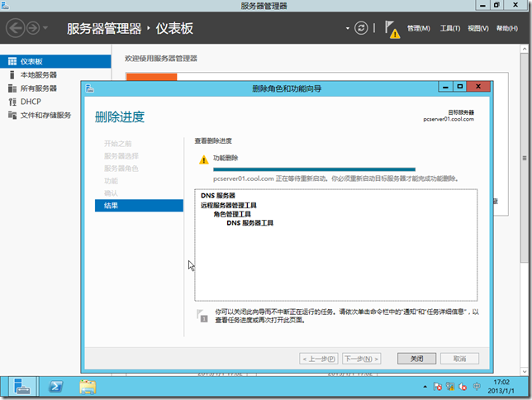Screen dimensions: 532x400
Task: Click the refresh icon in Server Manager header
Action: tap(361, 28)
